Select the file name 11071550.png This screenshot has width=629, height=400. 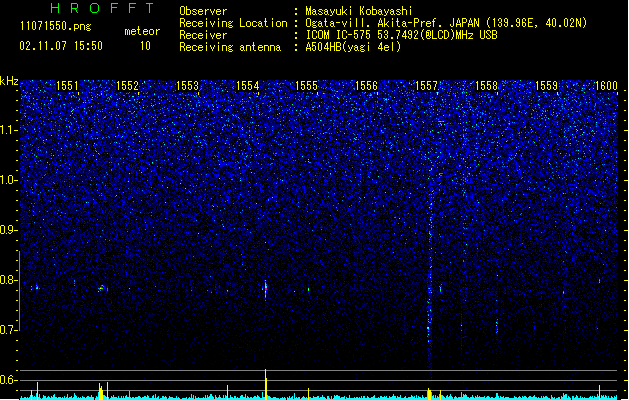point(56,26)
